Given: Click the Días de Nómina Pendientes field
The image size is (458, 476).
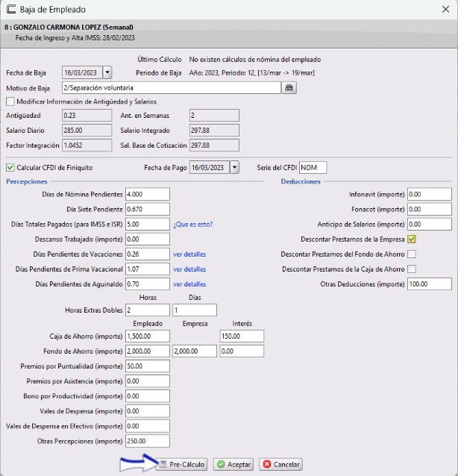Looking at the screenshot, I should tap(148, 194).
